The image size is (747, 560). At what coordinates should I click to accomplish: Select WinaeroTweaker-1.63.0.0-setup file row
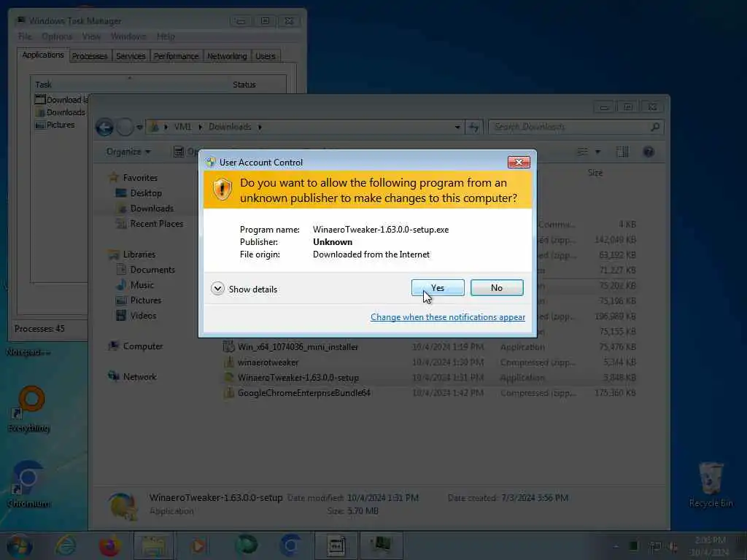pos(429,378)
